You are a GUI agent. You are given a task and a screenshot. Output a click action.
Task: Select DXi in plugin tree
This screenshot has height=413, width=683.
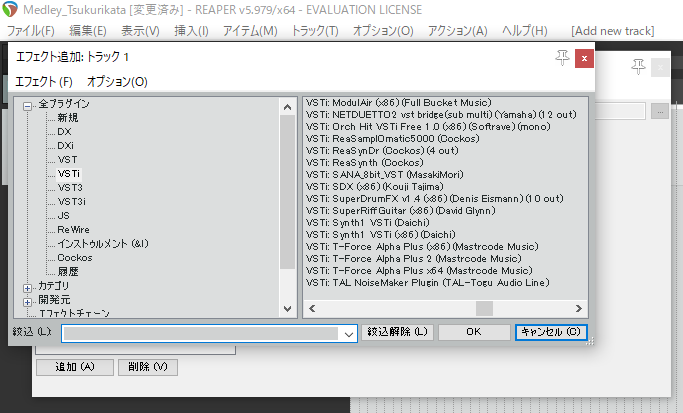pyautogui.click(x=65, y=146)
